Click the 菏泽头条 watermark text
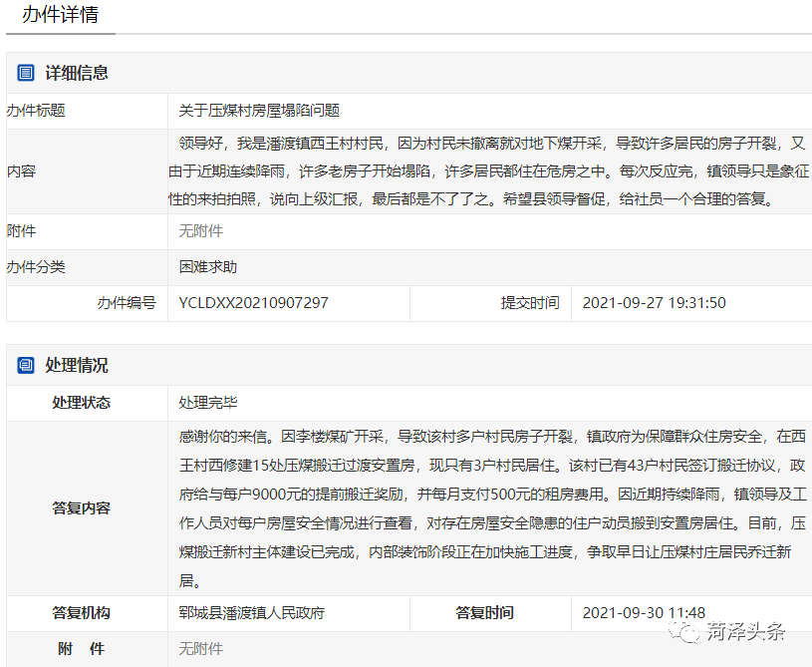This screenshot has width=812, height=667. pyautogui.click(x=746, y=632)
